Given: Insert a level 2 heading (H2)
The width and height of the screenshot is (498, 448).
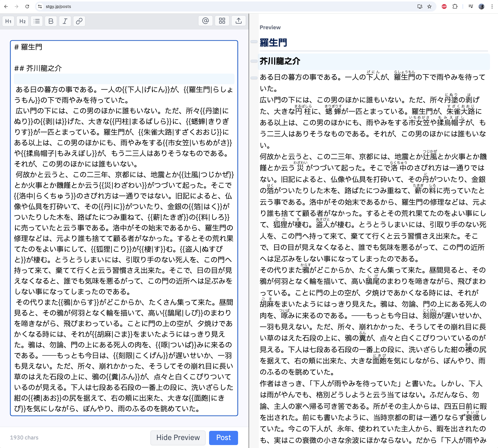Looking at the screenshot, I should (22, 21).
